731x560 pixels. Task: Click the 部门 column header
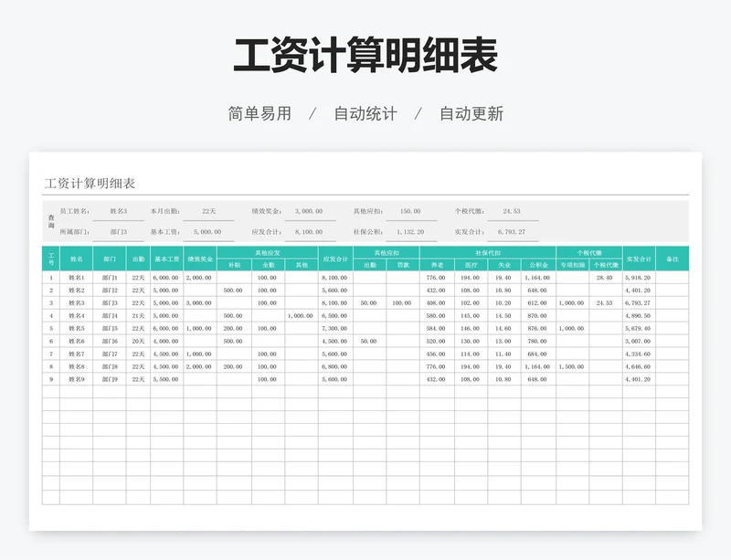pos(110,259)
